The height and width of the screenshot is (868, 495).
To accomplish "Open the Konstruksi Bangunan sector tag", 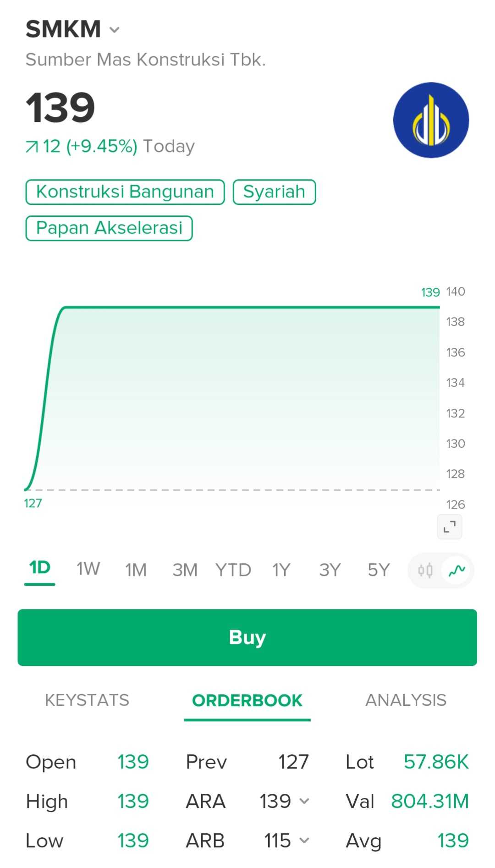I will (x=125, y=192).
